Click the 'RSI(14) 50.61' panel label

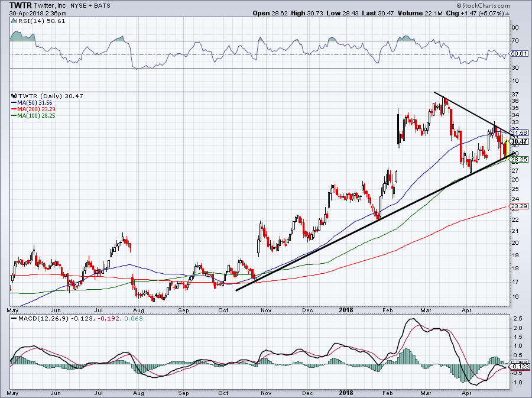click(41, 21)
